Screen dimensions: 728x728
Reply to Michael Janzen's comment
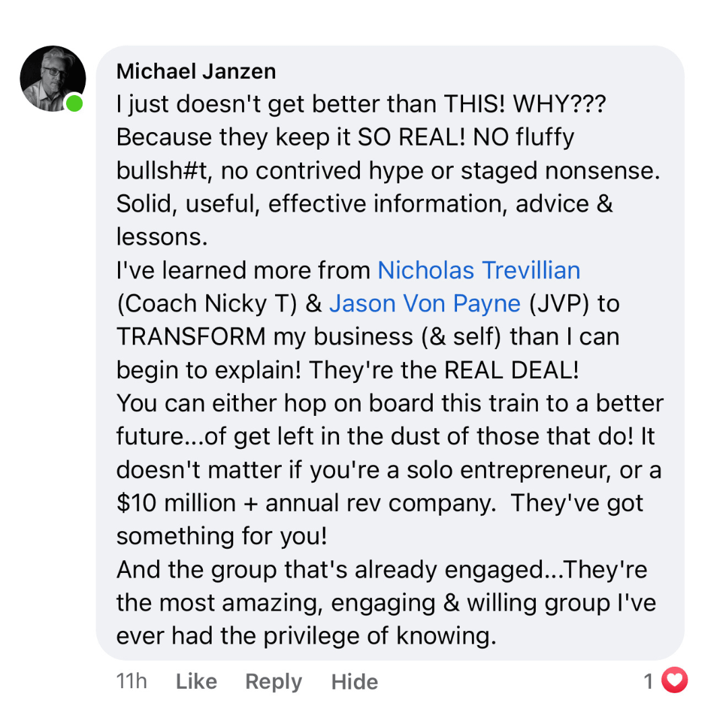click(x=273, y=681)
